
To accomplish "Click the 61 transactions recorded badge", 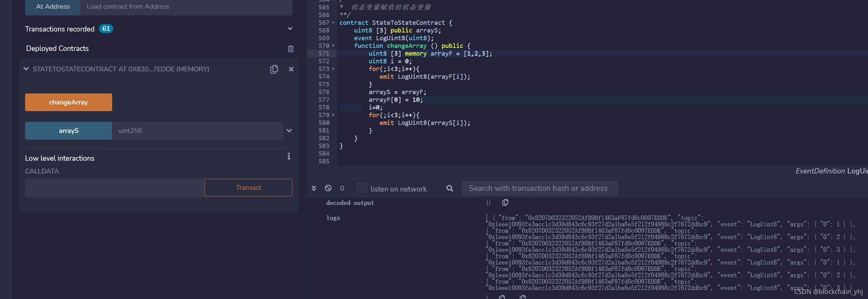I will (106, 29).
